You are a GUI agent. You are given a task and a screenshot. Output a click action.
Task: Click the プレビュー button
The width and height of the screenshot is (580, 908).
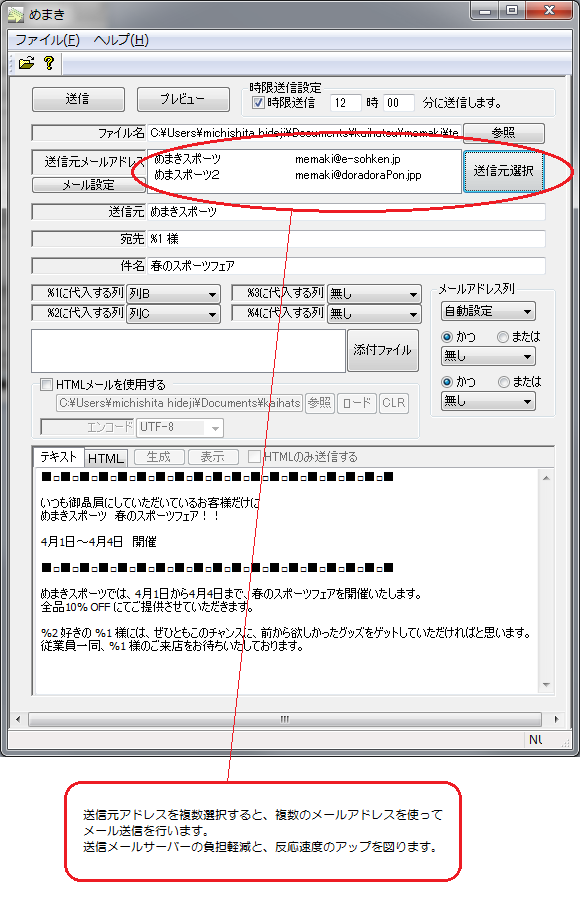183,99
